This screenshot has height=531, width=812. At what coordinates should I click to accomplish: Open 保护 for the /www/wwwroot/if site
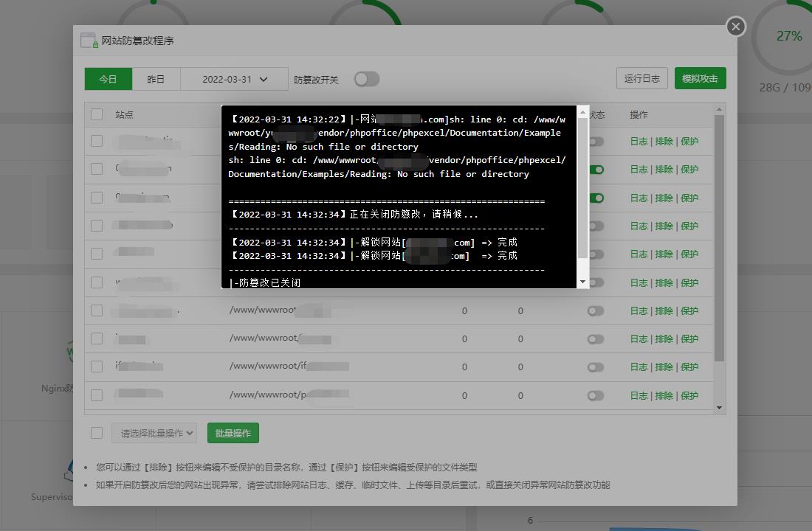coord(689,367)
